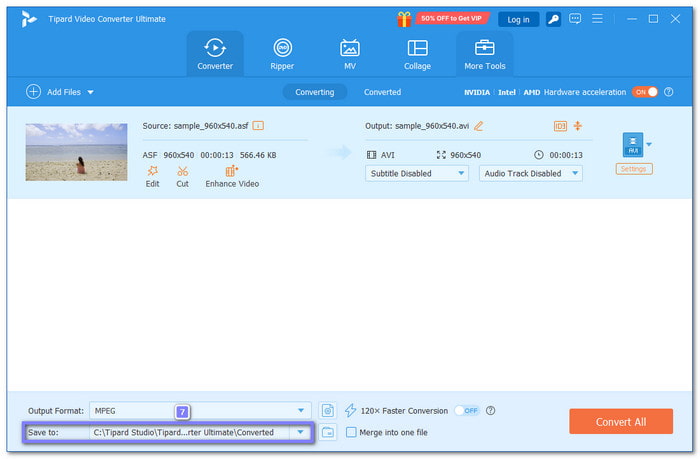
Task: Click the compress video icon beside ID3
Action: 578,126
